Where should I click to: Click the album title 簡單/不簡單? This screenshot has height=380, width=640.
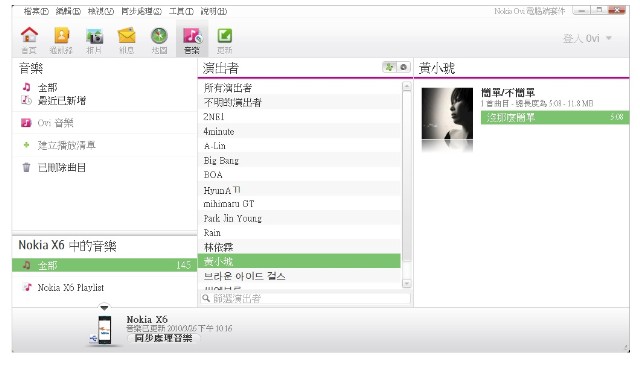pos(508,92)
